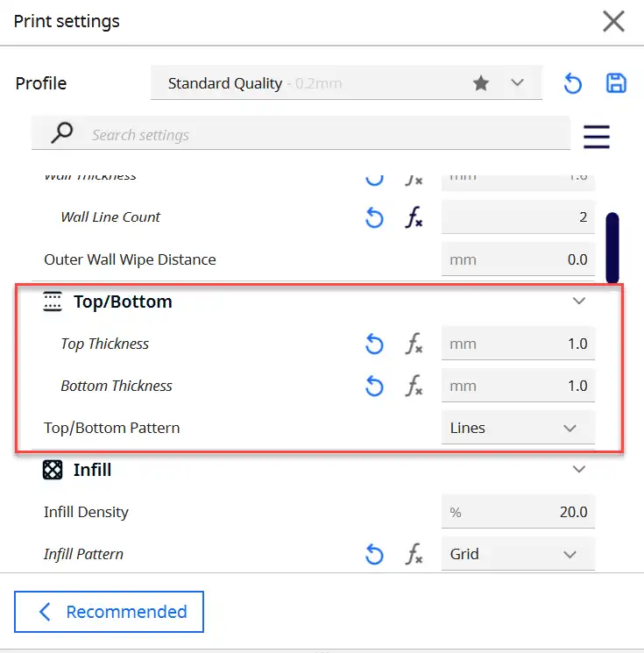Open the settings visibility hamburger menu
This screenshot has height=653, width=644.
point(597,137)
